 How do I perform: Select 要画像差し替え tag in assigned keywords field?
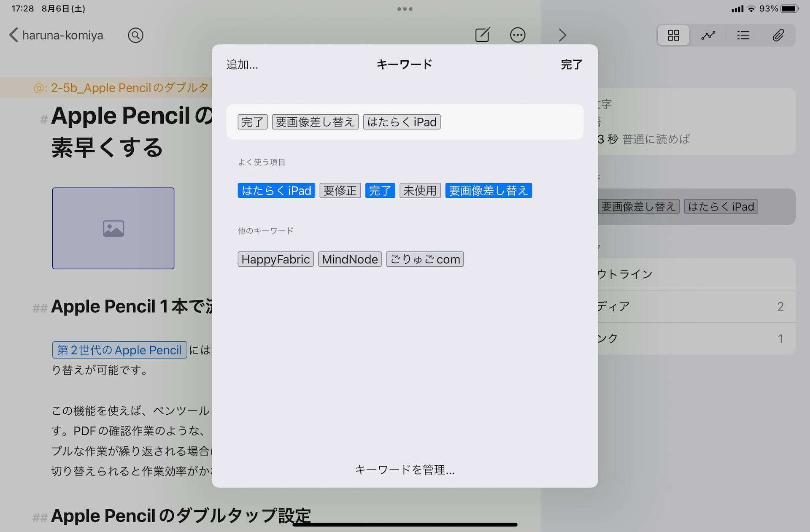point(315,122)
